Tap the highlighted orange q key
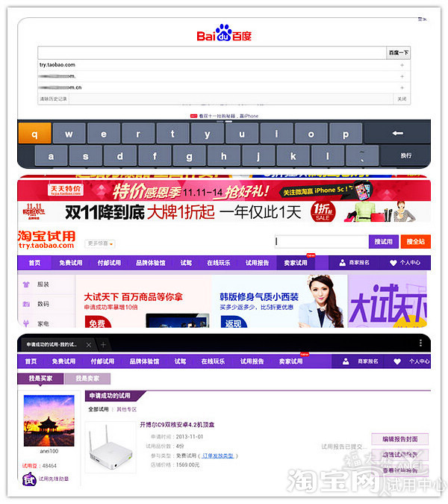 (x=34, y=134)
